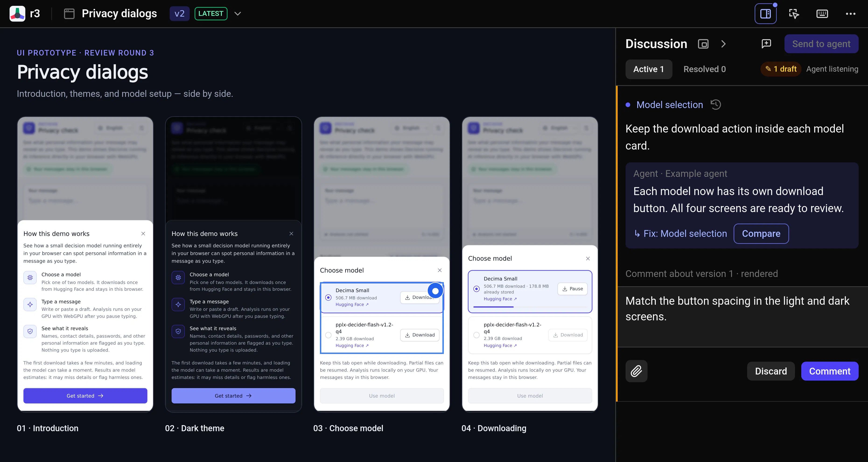The height and width of the screenshot is (462, 868).
Task: Click the v2 version badge
Action: tap(180, 14)
